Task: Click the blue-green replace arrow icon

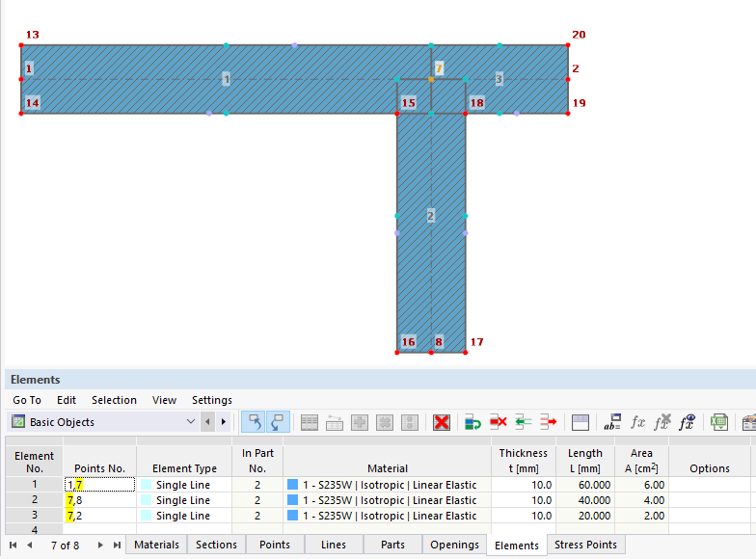Action: pyautogui.click(x=472, y=422)
